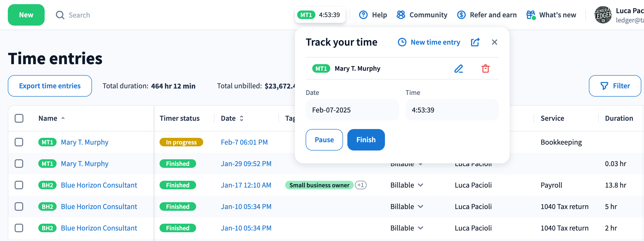Click the search magnifier icon

[x=60, y=15]
